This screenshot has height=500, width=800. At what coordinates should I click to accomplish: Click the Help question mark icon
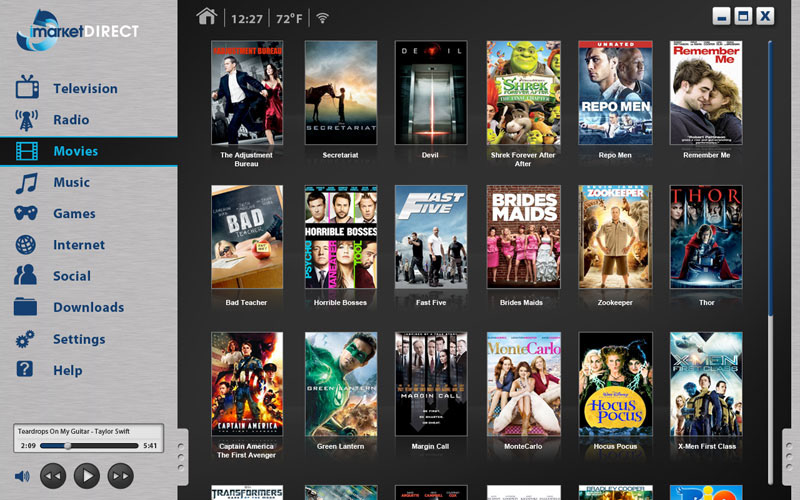coord(24,369)
